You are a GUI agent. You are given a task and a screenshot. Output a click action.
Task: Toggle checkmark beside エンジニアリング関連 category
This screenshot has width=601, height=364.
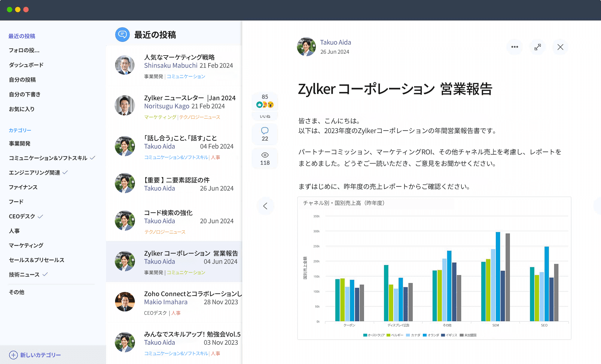coord(65,172)
